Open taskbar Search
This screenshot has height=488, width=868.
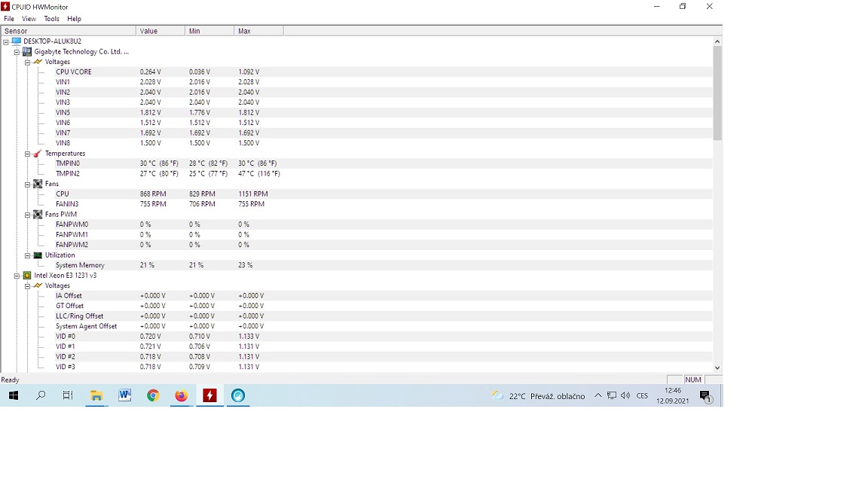pos(41,395)
